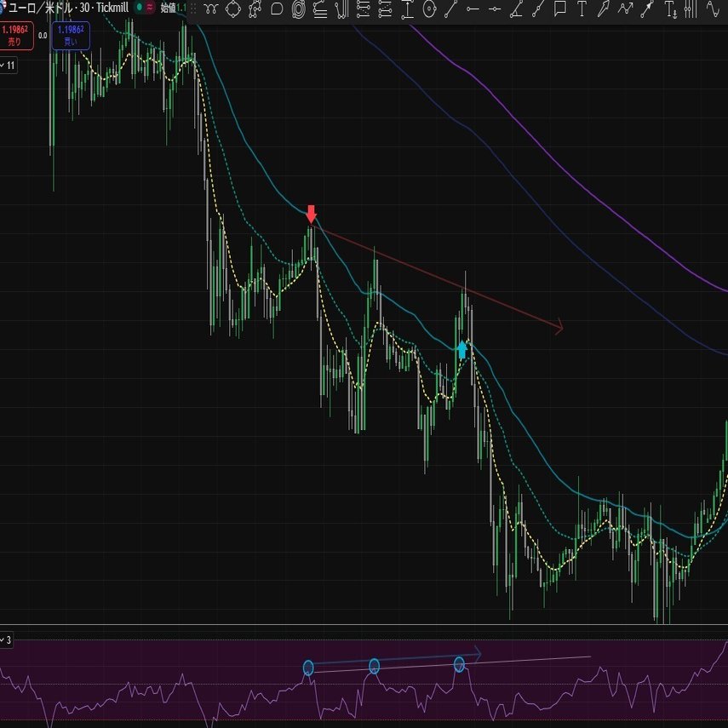Select the Fibonacci spiral tool
The width and height of the screenshot is (728, 728).
pos(299,9)
